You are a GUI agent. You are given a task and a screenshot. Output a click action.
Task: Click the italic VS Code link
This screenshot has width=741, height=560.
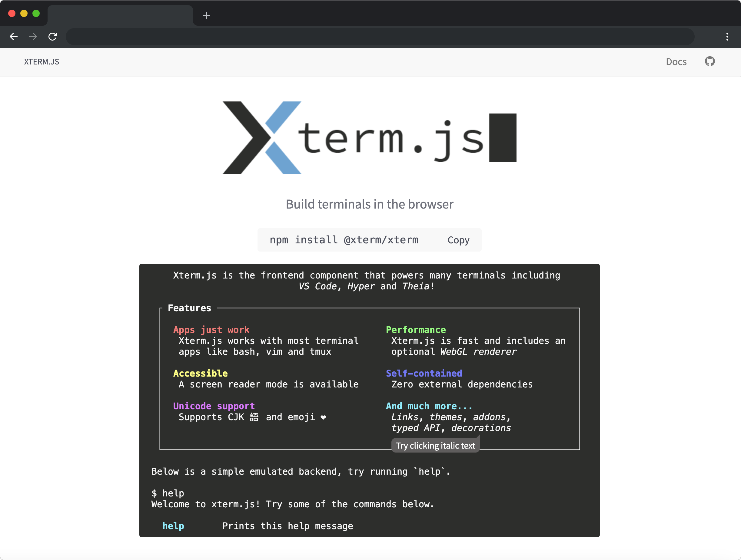pos(317,286)
